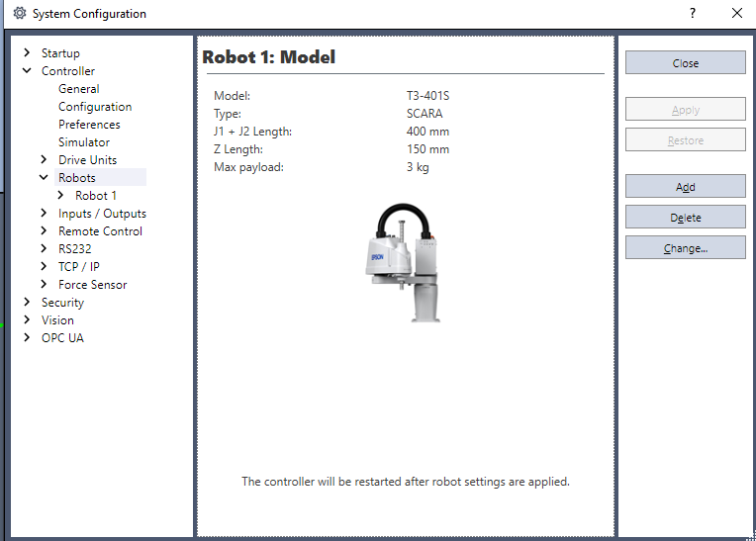756x541 pixels.
Task: Open the Preferences settings page
Action: (x=89, y=125)
